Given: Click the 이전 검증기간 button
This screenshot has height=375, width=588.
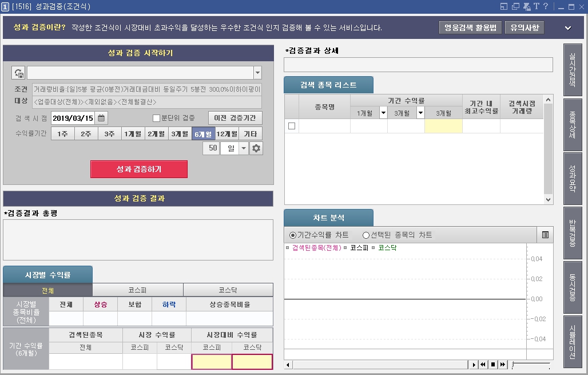Looking at the screenshot, I should pyautogui.click(x=235, y=118).
